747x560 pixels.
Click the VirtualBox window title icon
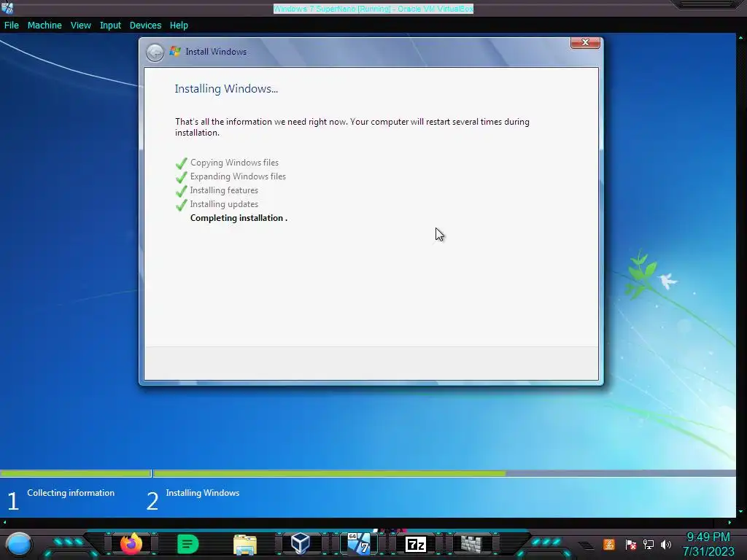tap(7, 7)
